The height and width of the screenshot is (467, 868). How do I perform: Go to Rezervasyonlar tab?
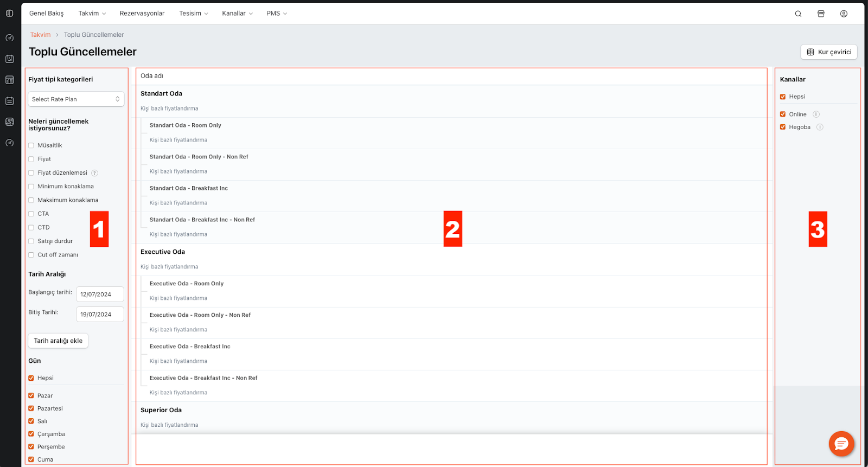tap(142, 14)
